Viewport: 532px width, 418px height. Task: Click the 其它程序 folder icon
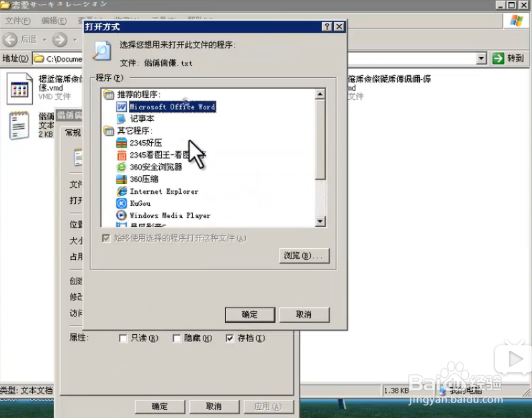(x=109, y=131)
